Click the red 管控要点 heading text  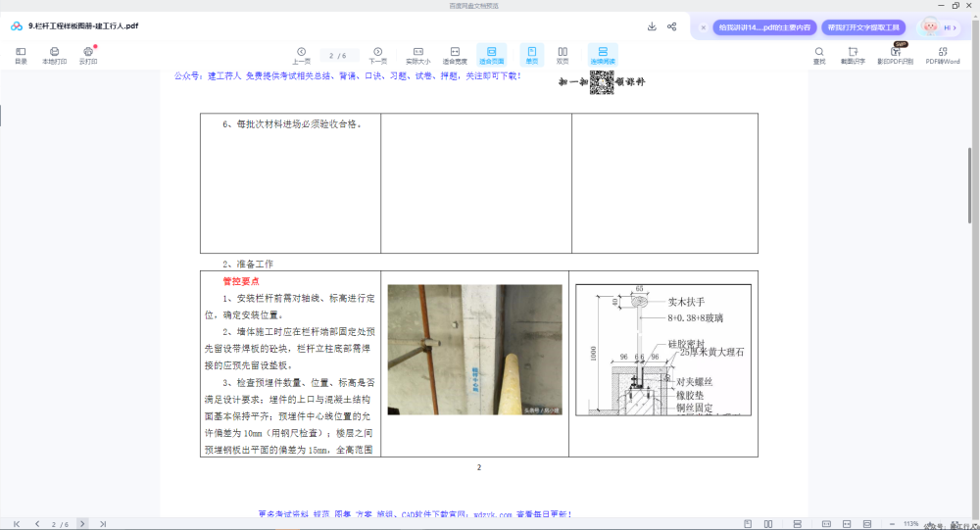coord(241,281)
